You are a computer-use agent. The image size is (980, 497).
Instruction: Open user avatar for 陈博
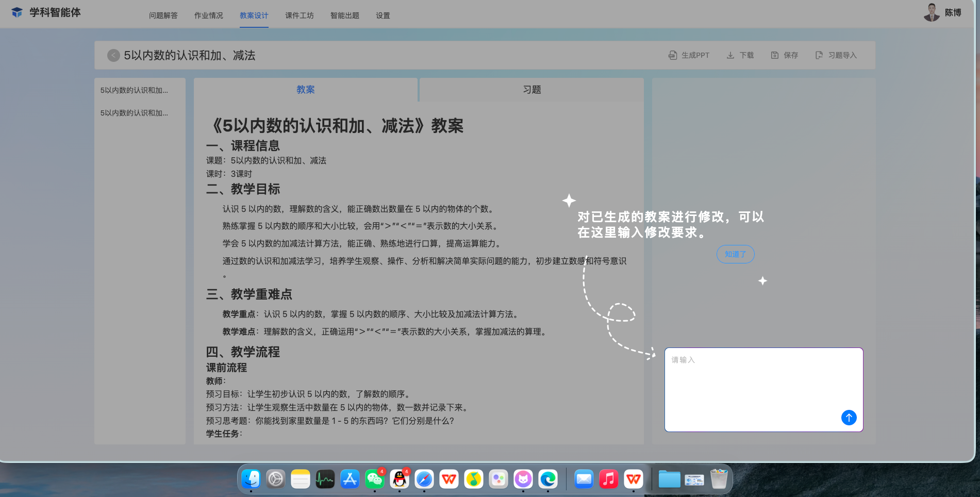tap(932, 12)
